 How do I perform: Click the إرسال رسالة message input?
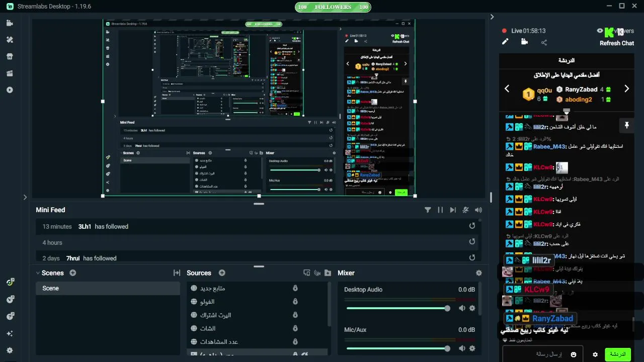pos(542,354)
